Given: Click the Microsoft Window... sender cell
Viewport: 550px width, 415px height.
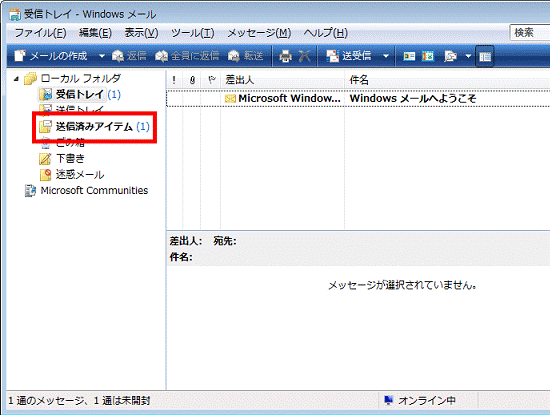Looking at the screenshot, I should click(289, 99).
